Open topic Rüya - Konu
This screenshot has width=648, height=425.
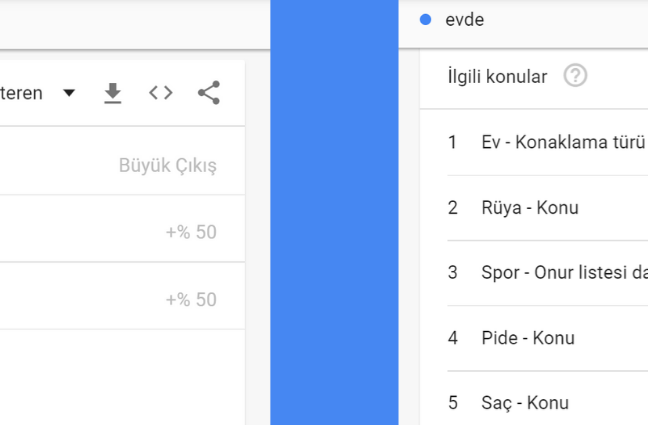click(530, 208)
